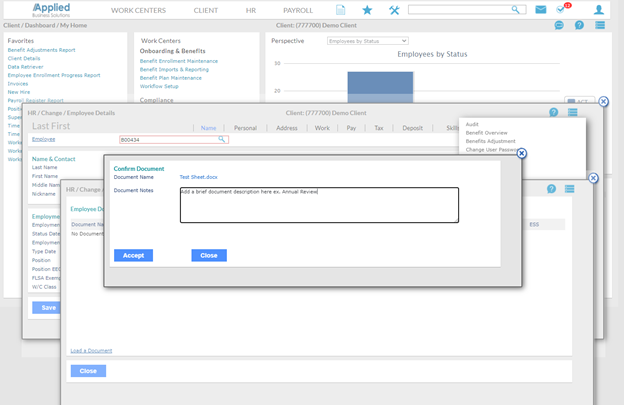Click the search magnifier in top search box
The image size is (624, 405).
[516, 10]
